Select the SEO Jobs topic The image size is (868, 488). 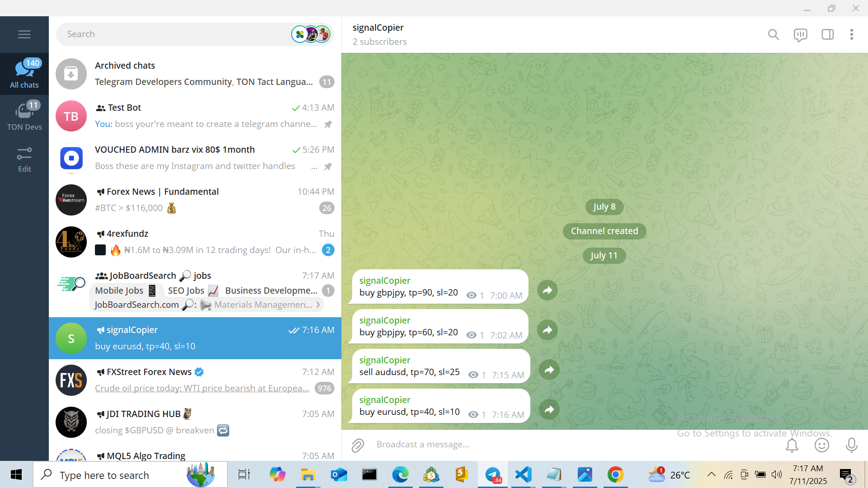pos(193,291)
